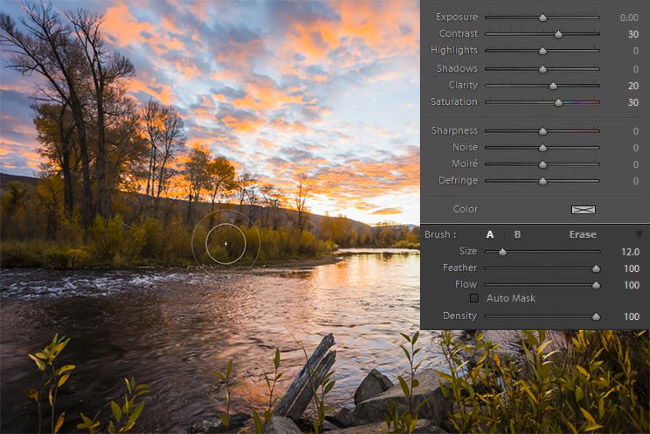Screen dimensions: 650x434
Task: Click the Defringe value 0
Action: tap(635, 181)
